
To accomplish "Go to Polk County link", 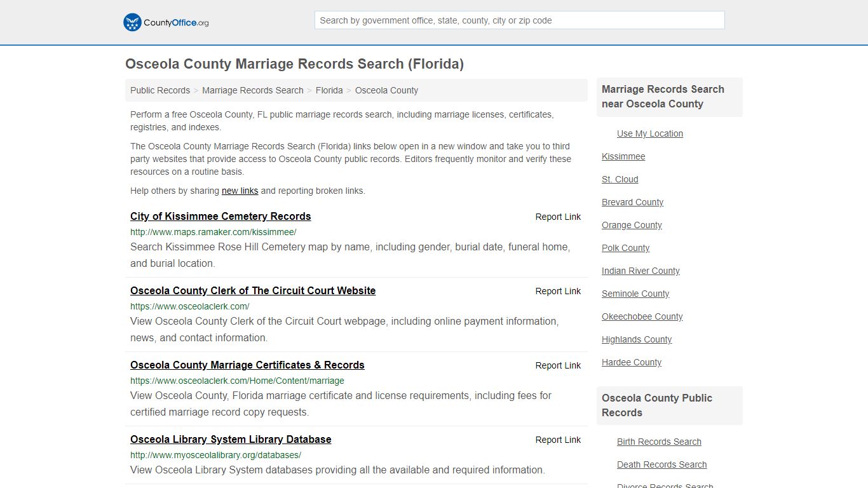I will click(625, 248).
